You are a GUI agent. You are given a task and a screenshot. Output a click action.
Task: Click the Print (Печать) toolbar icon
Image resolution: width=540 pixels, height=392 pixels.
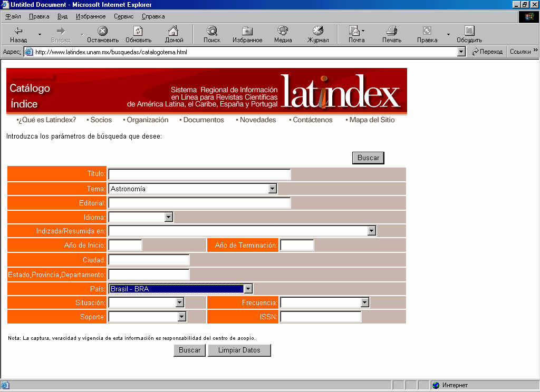coord(391,31)
